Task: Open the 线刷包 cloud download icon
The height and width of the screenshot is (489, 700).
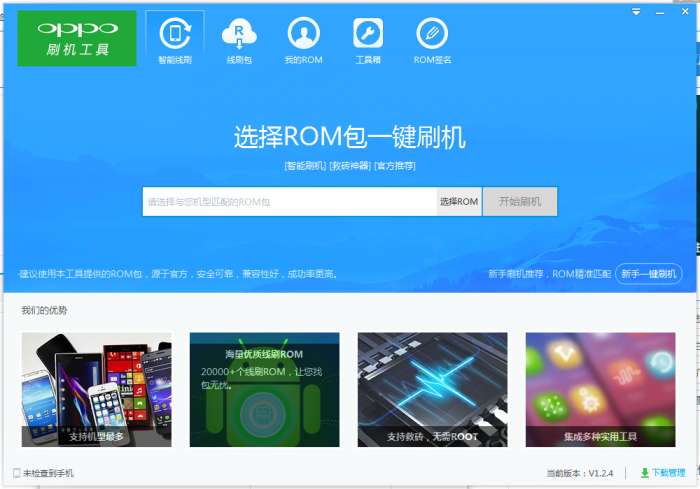Action: pyautogui.click(x=239, y=34)
